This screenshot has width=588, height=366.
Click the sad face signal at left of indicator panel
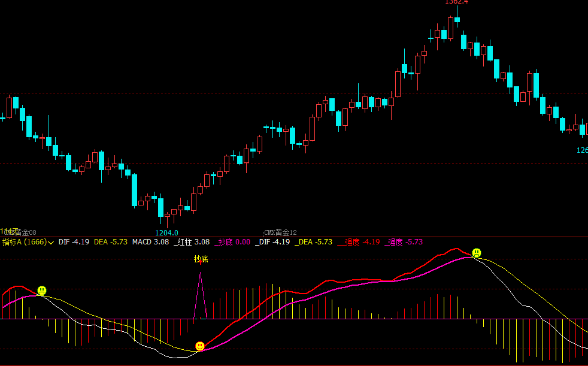tap(42, 291)
